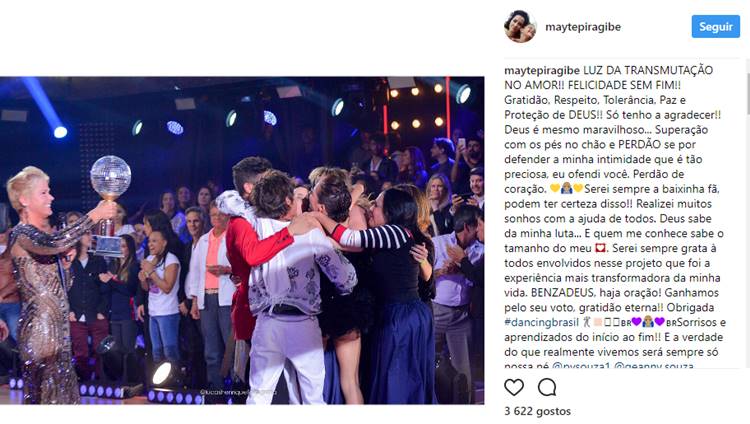750x424 pixels.
Task: Follow the account with the Seguir button
Action: point(716,26)
